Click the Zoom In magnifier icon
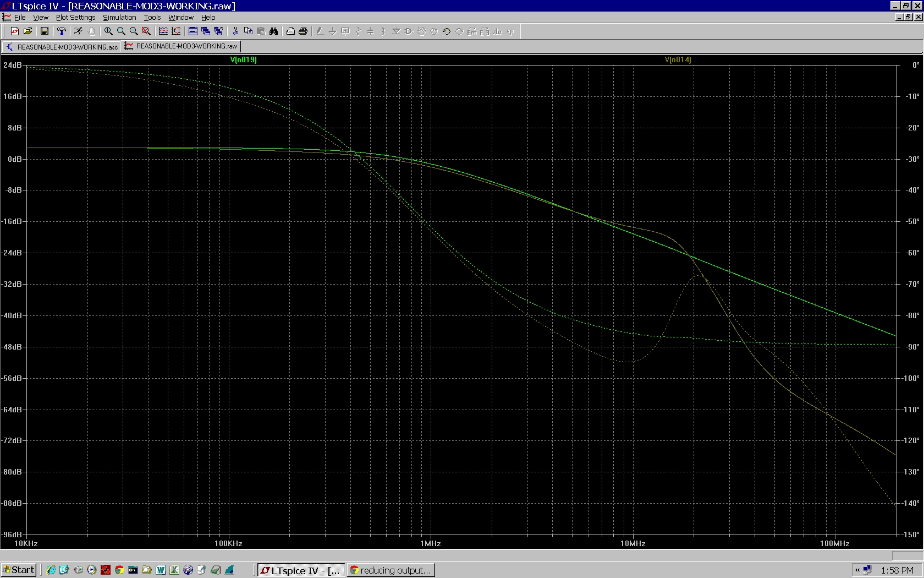 pyautogui.click(x=108, y=31)
